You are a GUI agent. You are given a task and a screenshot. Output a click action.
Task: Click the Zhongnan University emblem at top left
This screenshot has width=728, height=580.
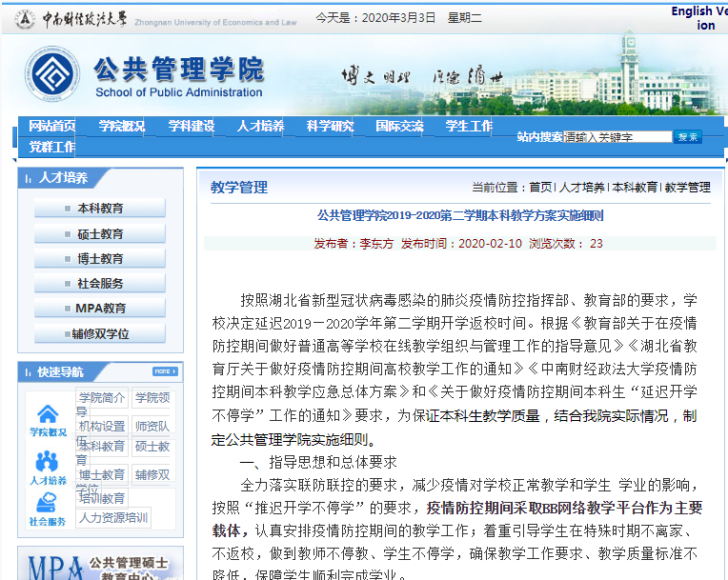[x=24, y=18]
